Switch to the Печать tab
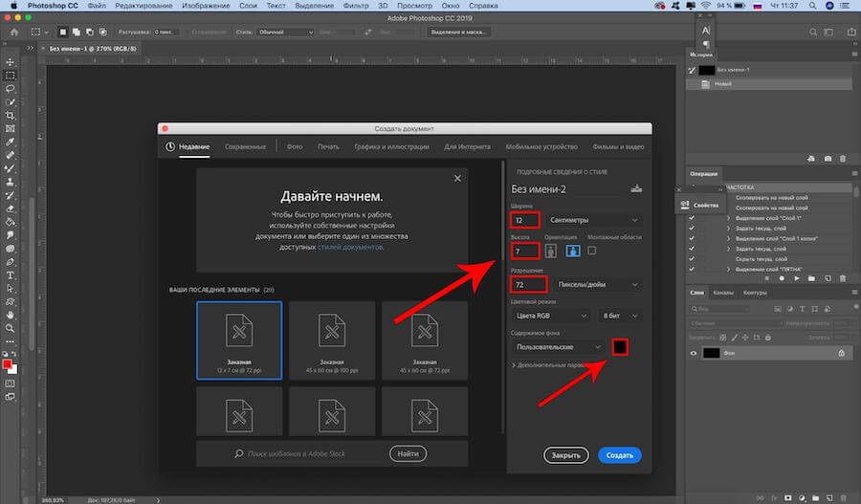Image resolution: width=861 pixels, height=504 pixels. [328, 147]
